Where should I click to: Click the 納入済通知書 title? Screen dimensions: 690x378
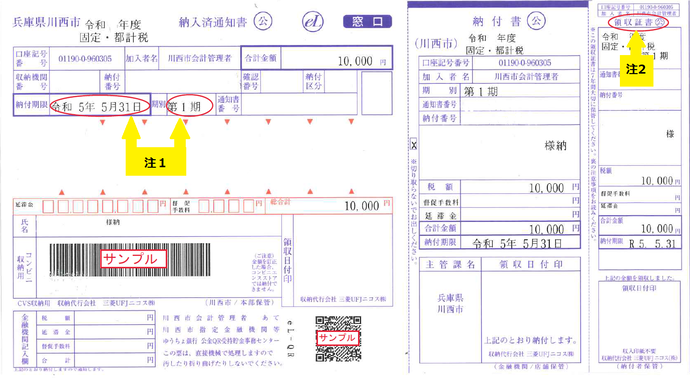click(x=213, y=22)
